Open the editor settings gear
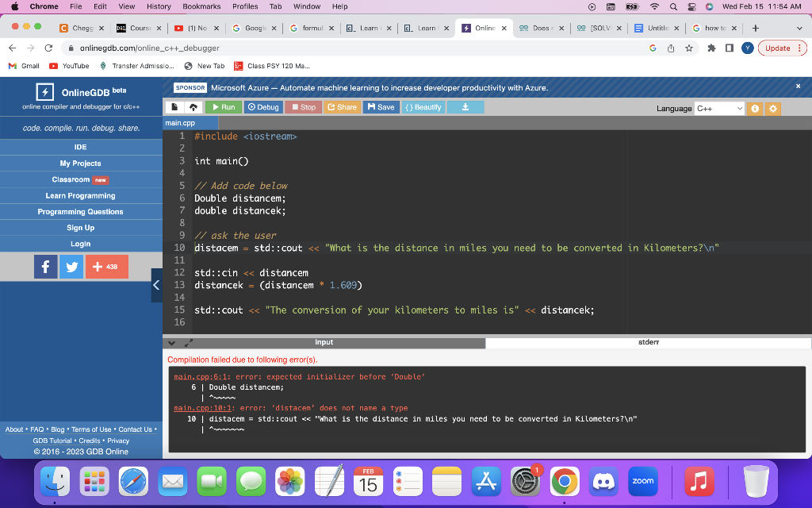The width and height of the screenshot is (812, 508). [x=774, y=106]
